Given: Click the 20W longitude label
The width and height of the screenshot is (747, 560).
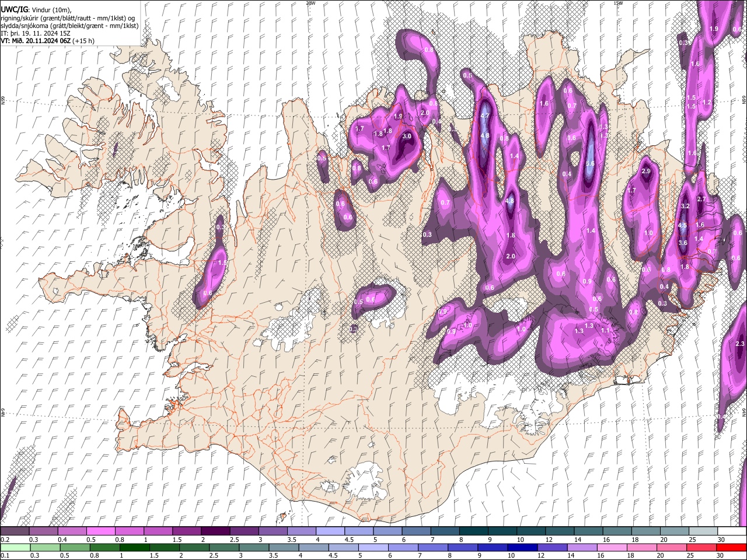Looking at the screenshot, I should tap(310, 3).
